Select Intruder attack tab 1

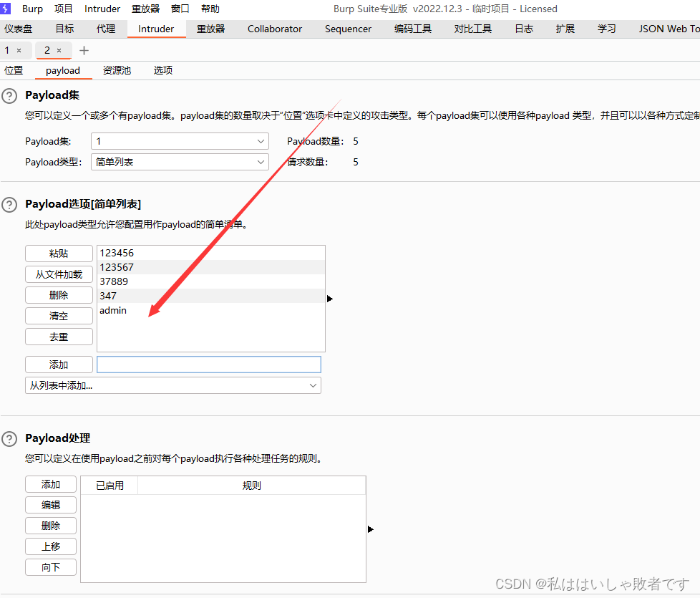(x=6, y=50)
